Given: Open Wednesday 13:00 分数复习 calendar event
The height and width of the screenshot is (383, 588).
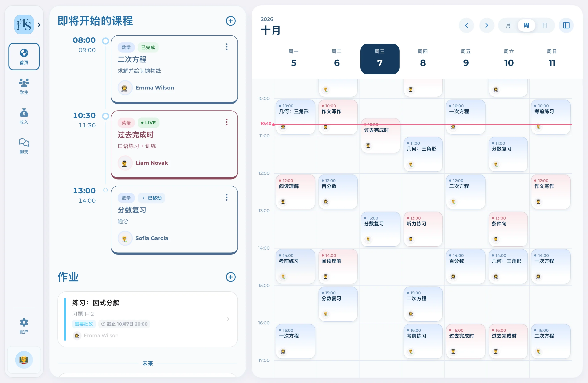Looking at the screenshot, I should tap(380, 229).
